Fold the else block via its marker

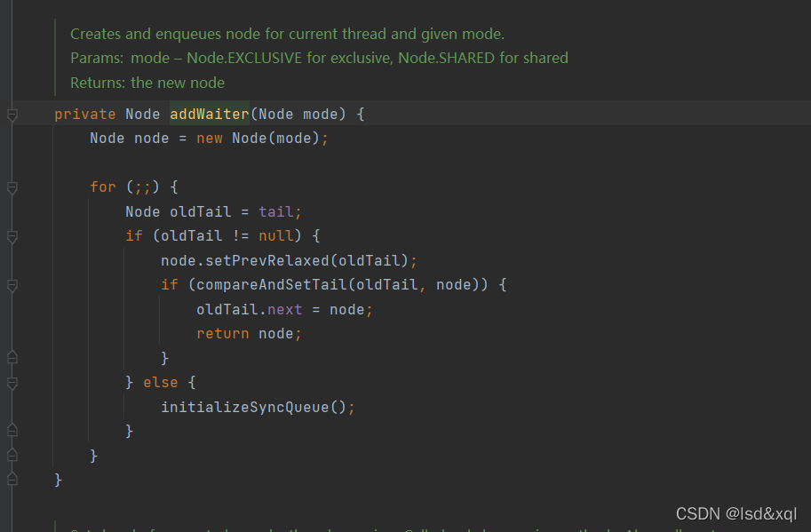(x=12, y=383)
